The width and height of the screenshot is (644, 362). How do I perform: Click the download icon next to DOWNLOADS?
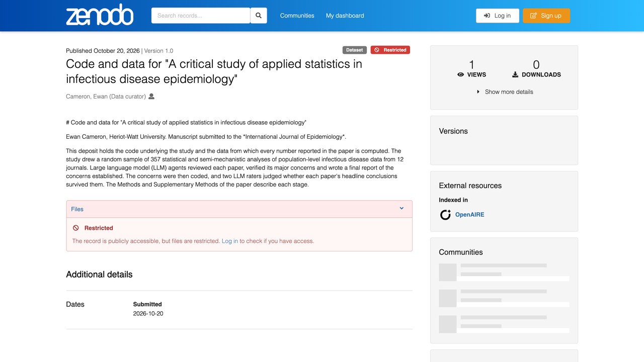coord(515,74)
